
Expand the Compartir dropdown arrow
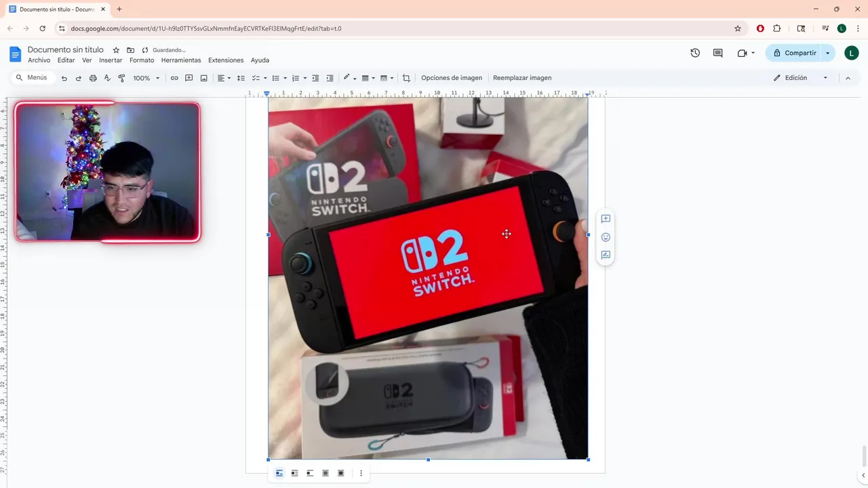coord(827,53)
